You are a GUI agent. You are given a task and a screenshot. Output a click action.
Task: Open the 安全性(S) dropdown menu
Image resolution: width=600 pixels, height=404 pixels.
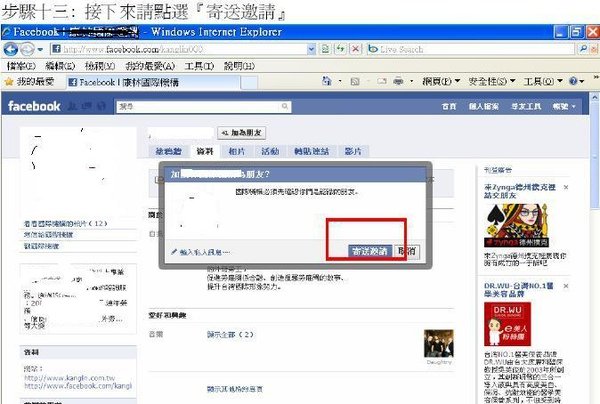click(492, 81)
